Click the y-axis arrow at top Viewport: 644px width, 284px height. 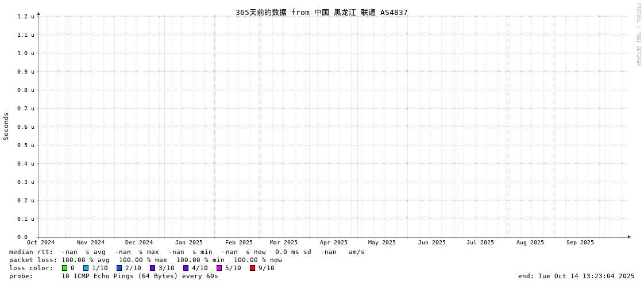(x=38, y=13)
